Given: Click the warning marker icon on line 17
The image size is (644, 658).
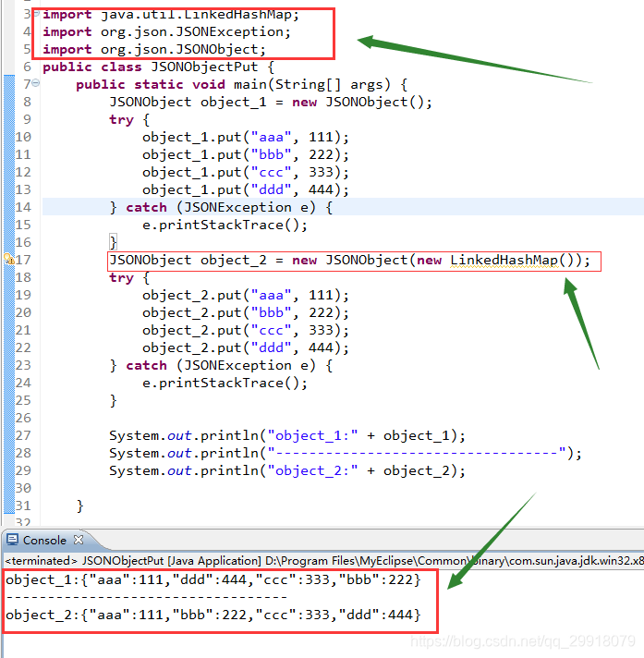Looking at the screenshot, I should pyautogui.click(x=9, y=259).
